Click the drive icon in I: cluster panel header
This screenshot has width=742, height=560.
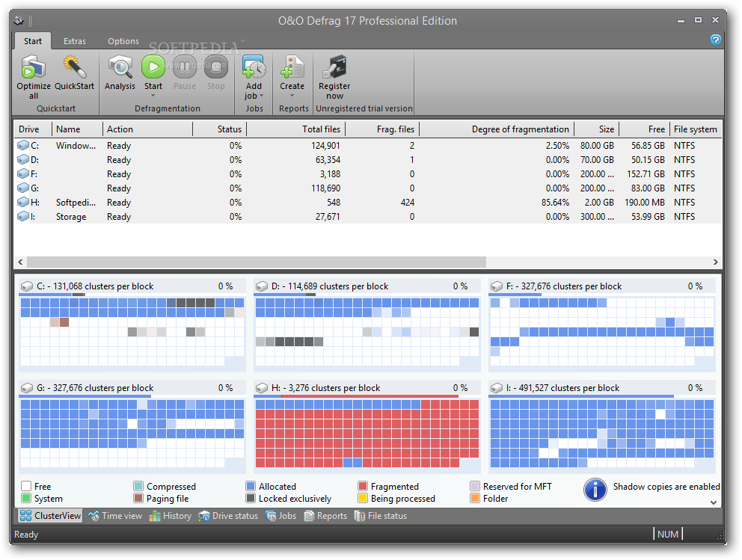point(497,388)
